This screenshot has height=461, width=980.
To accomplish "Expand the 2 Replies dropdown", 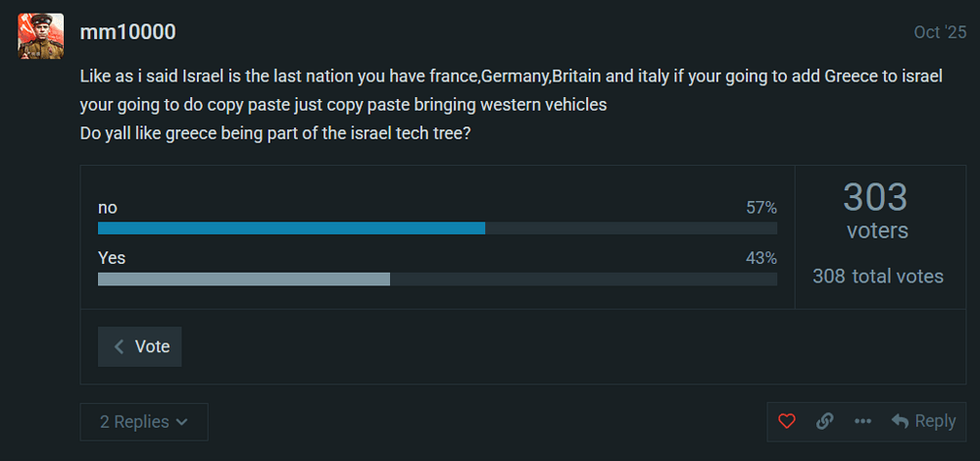I will pos(144,422).
